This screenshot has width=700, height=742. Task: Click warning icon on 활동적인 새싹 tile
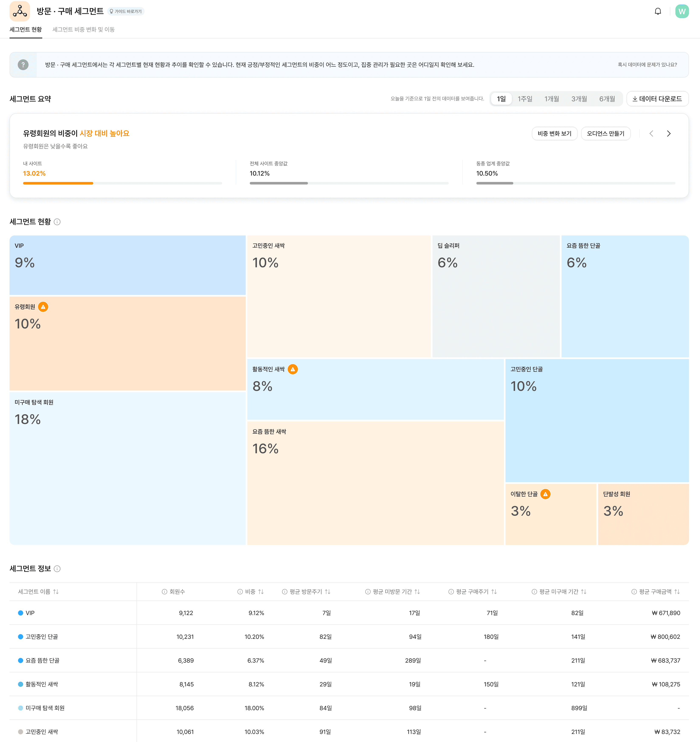[293, 369]
